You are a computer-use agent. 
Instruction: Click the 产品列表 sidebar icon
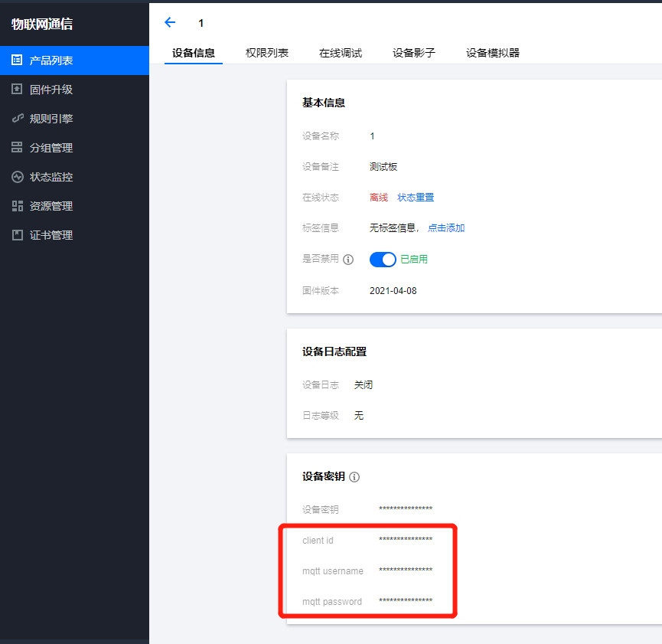pyautogui.click(x=17, y=60)
